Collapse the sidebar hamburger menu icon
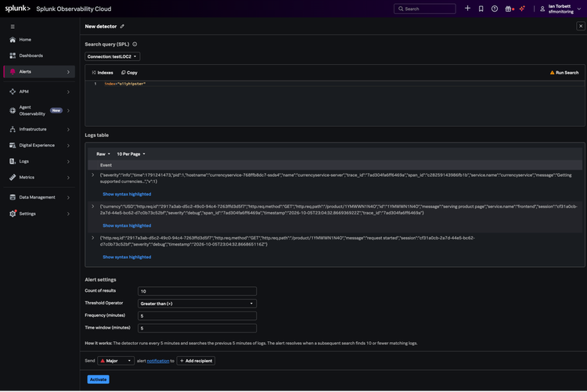The image size is (587, 392). [13, 27]
